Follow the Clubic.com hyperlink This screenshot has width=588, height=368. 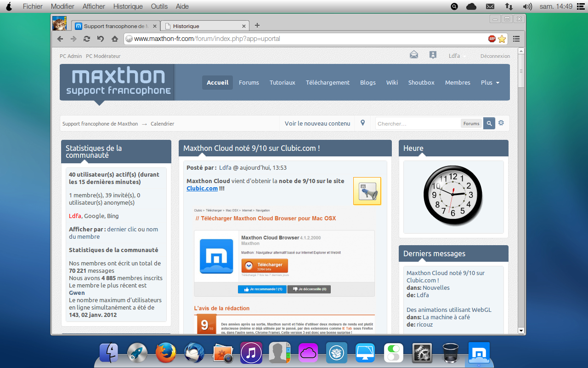point(202,188)
